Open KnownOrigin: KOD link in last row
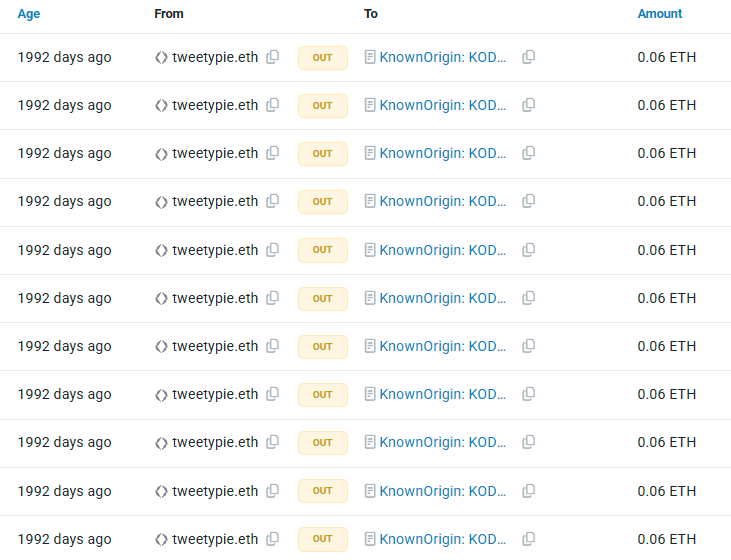This screenshot has width=731, height=560. point(442,539)
